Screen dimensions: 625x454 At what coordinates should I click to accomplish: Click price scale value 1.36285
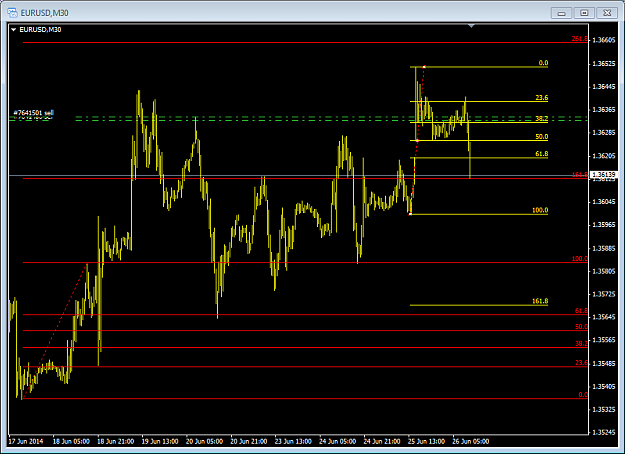tap(604, 132)
